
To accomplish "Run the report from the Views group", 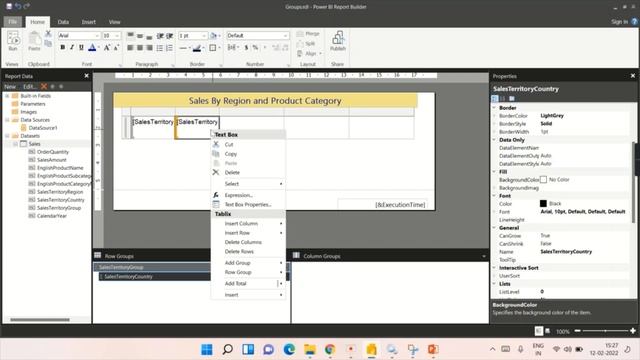I will click(13, 41).
